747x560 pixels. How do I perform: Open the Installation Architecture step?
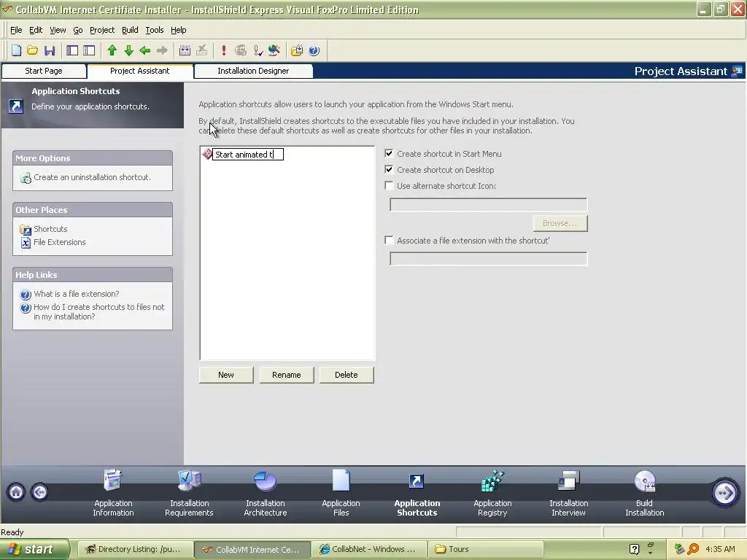coord(266,493)
